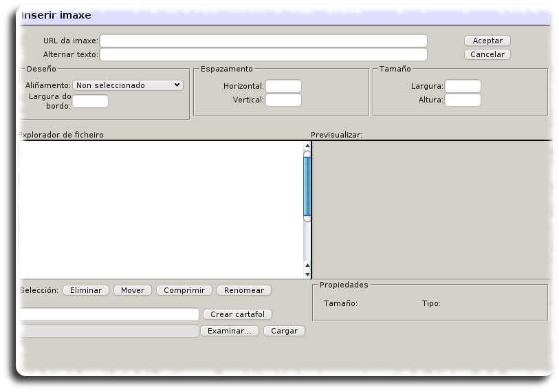Click the Comprimir button
The image size is (559, 392).
[x=185, y=290]
